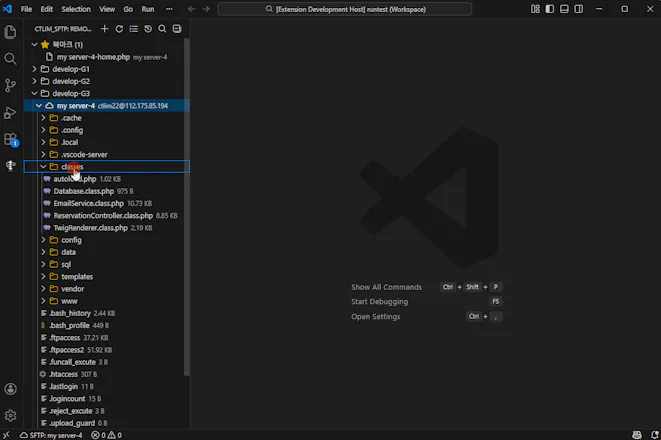Expand the templates folder

tap(43, 276)
